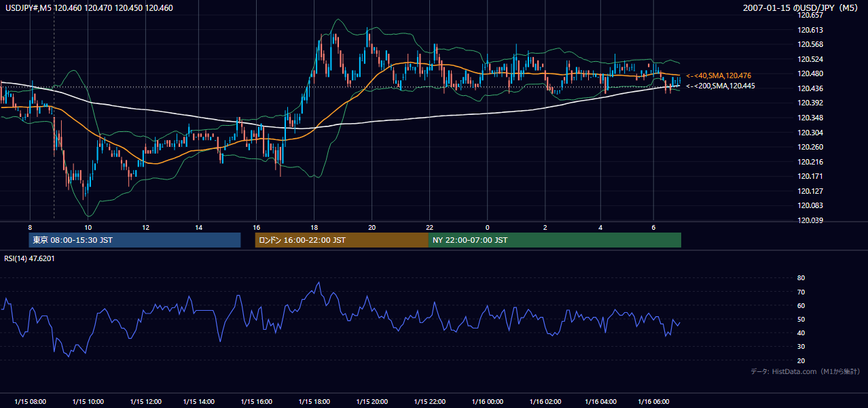Click the 1/15 20:00 time axis label
The height and width of the screenshot is (408, 868).
372,402
